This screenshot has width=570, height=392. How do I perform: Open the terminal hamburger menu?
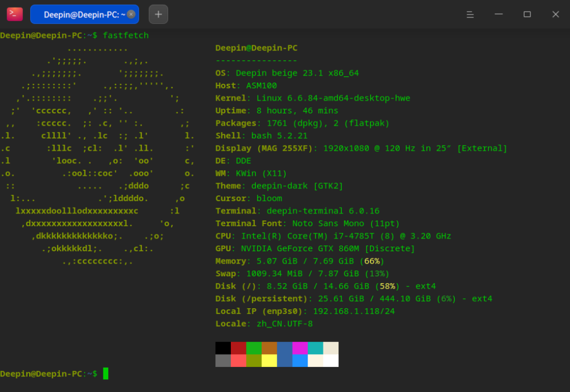(x=470, y=15)
